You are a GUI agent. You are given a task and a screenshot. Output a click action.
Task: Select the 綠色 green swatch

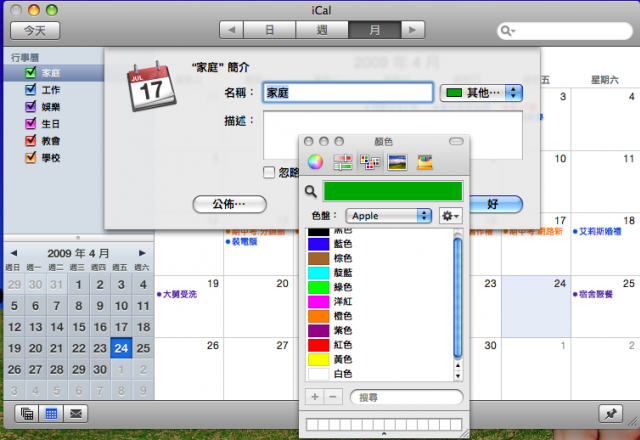(318, 287)
